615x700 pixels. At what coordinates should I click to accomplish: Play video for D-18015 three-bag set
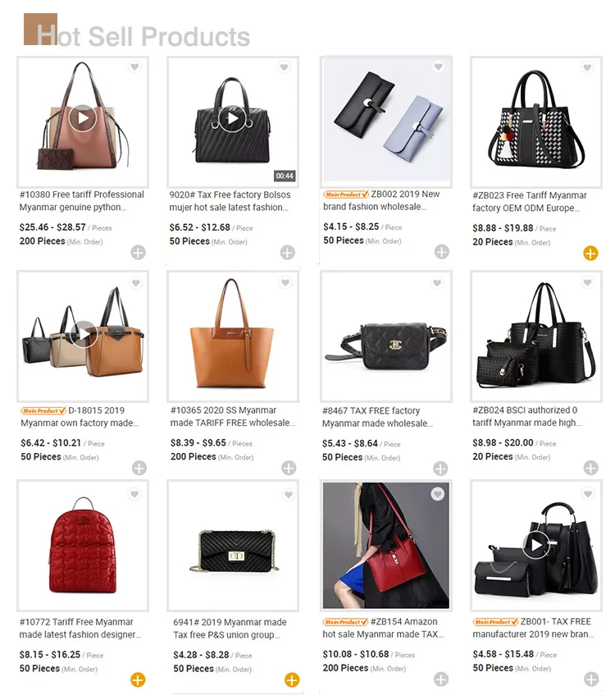[84, 333]
